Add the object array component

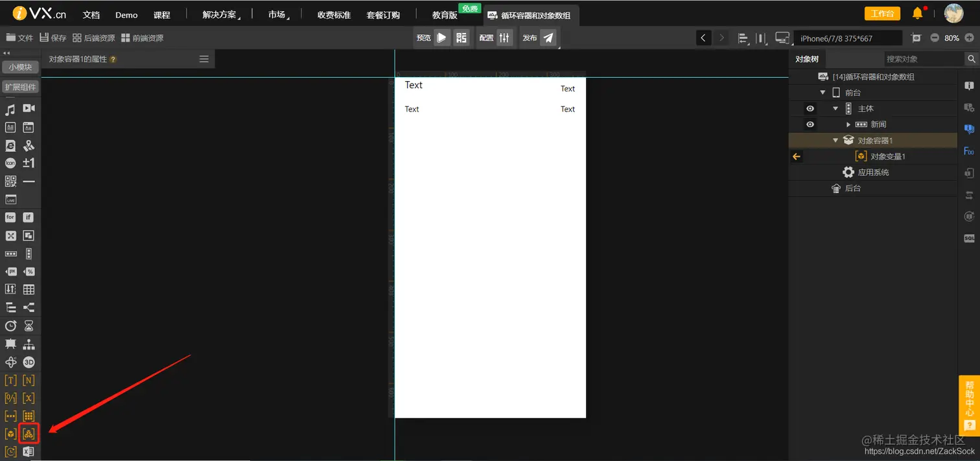tap(29, 433)
